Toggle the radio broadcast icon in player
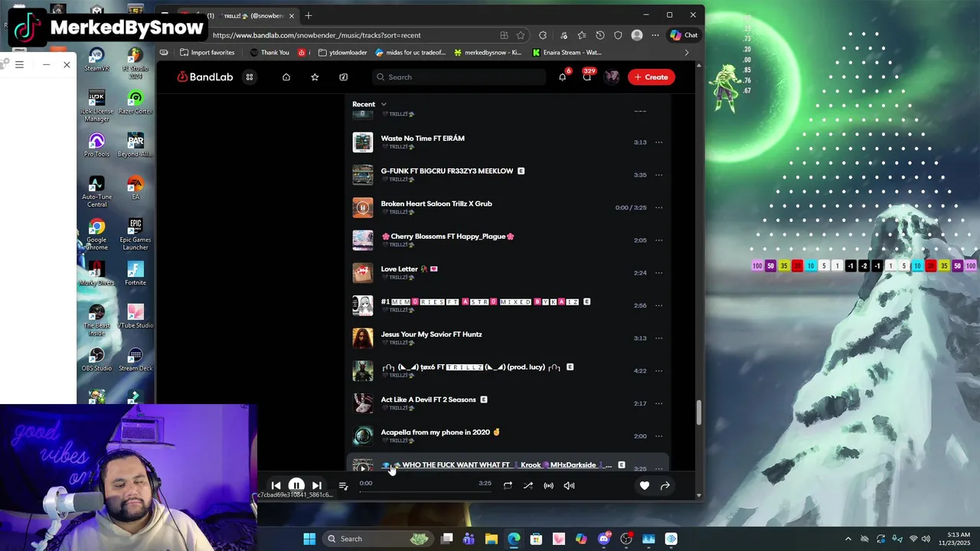Screen dimensions: 980x551 (x=548, y=485)
